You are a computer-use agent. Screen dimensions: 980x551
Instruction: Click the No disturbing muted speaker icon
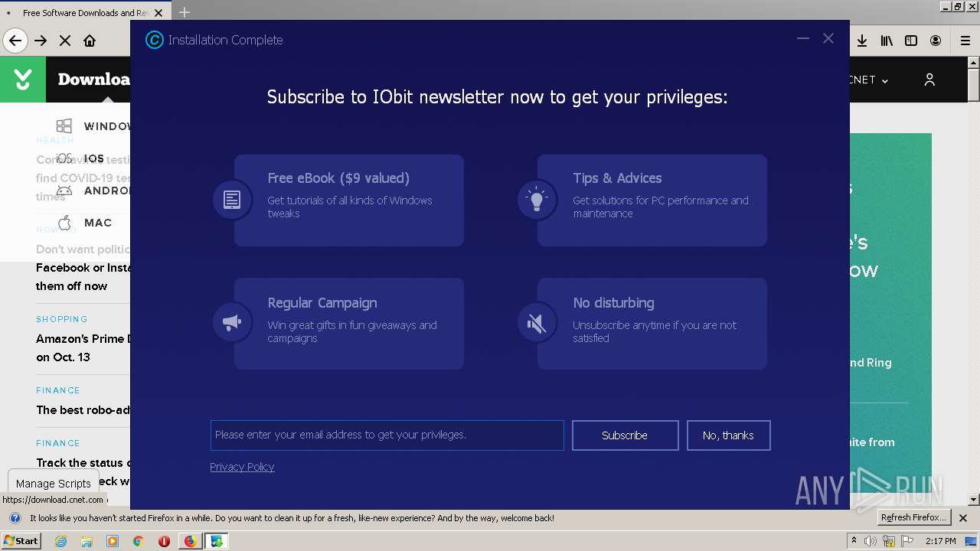pyautogui.click(x=537, y=322)
